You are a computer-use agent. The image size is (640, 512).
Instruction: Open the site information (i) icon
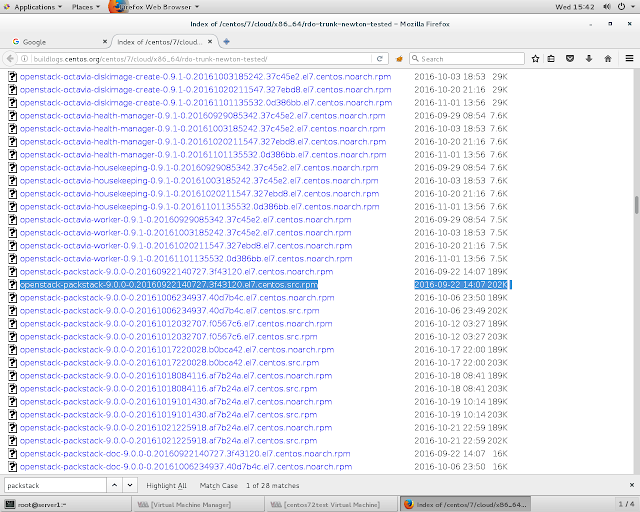point(24,59)
